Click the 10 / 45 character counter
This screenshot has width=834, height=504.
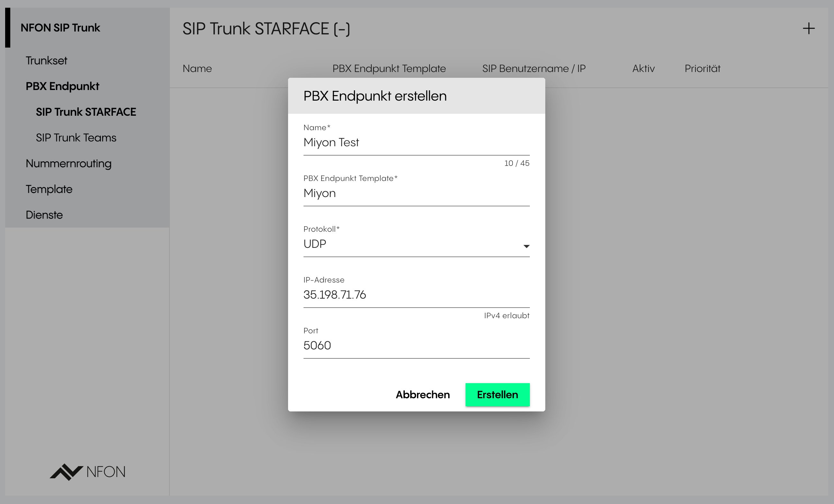[x=517, y=163]
